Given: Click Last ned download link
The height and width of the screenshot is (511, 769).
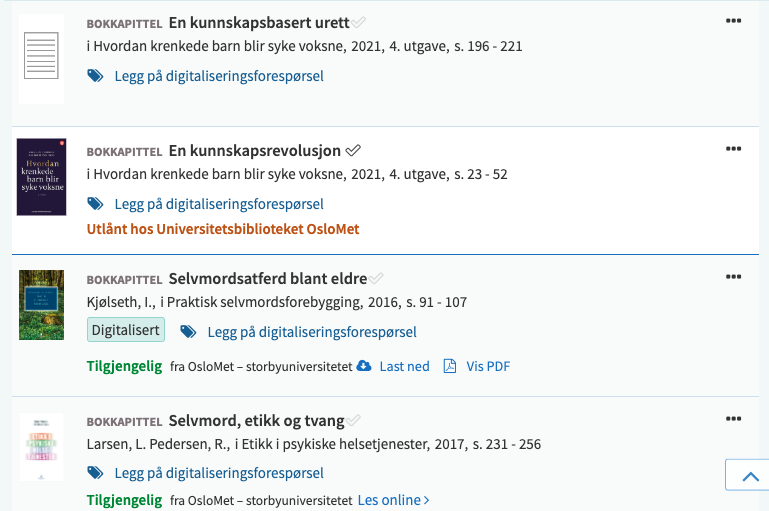Looking at the screenshot, I should 404,366.
